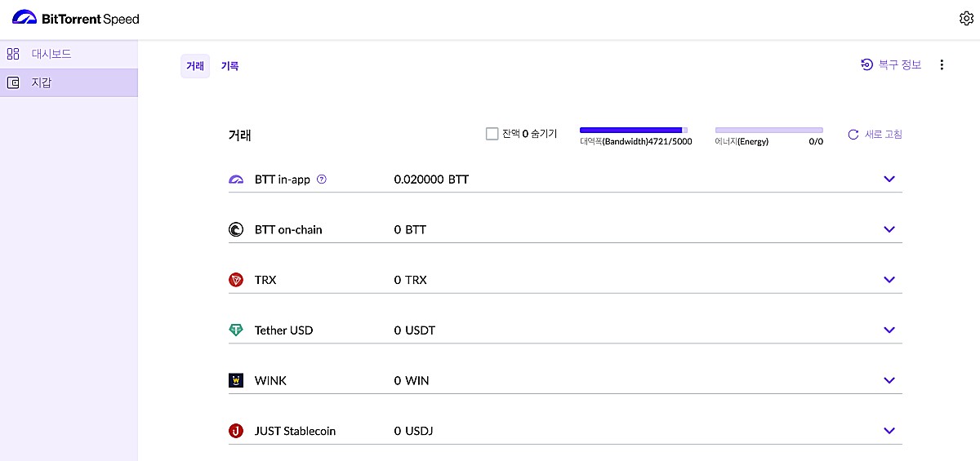
Task: Click the JUST Stablecoin red icon
Action: point(236,431)
